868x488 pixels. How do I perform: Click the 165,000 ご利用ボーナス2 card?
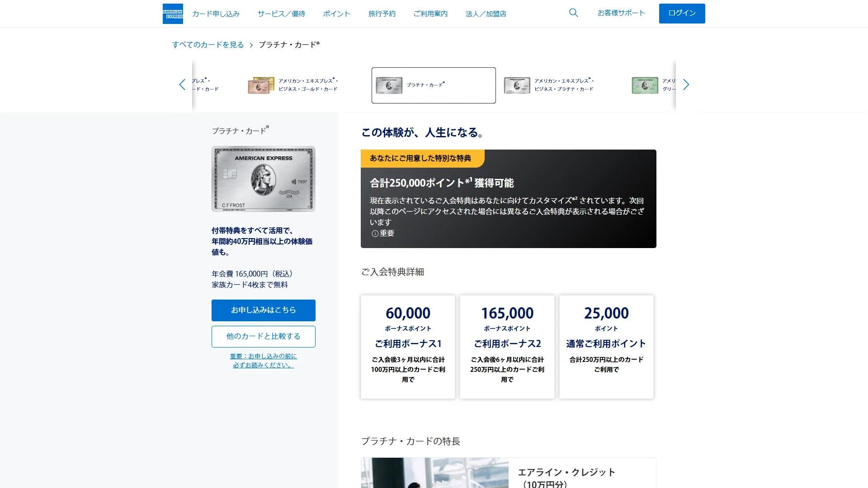pyautogui.click(x=507, y=347)
